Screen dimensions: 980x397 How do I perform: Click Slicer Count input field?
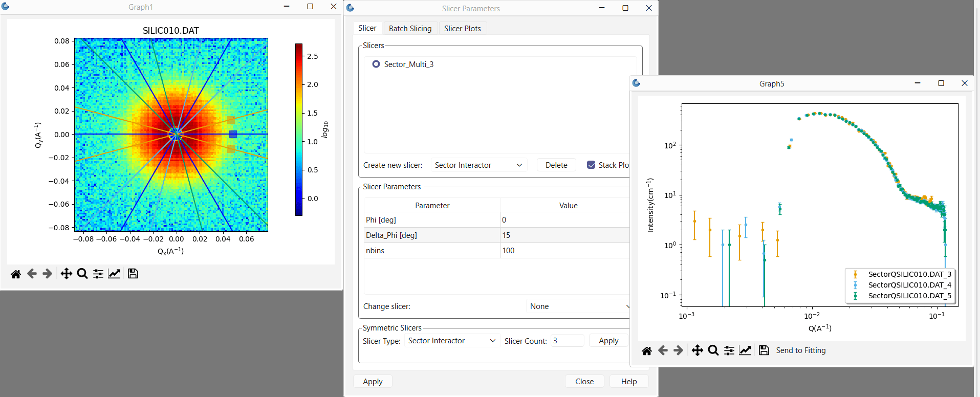pos(568,341)
